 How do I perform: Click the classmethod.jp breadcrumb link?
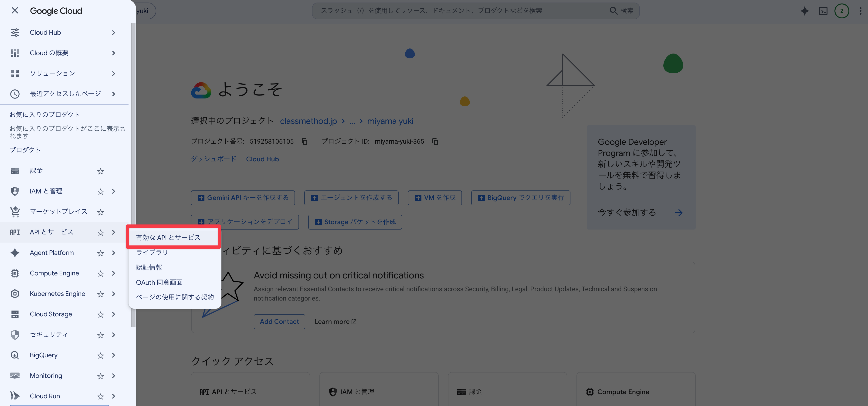point(308,121)
